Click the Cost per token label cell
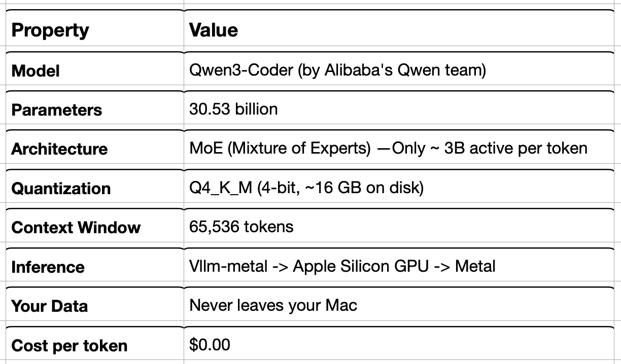Image resolution: width=621 pixels, height=364 pixels. [x=95, y=345]
